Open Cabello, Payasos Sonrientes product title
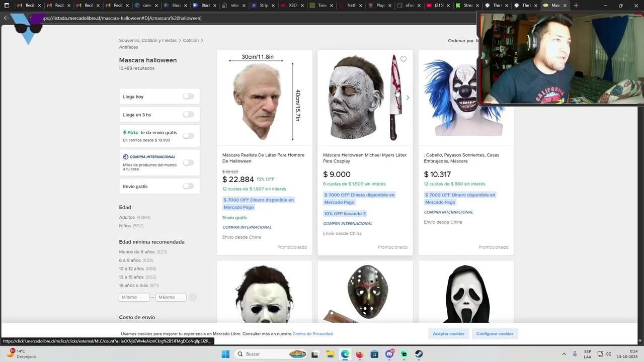This screenshot has height=362, width=644. tap(462, 158)
